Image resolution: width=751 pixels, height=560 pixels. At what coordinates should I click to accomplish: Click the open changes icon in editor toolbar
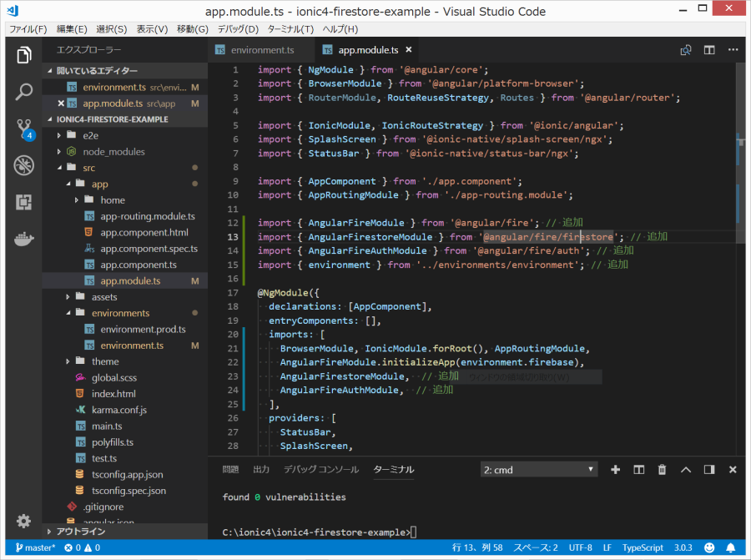[x=686, y=50]
